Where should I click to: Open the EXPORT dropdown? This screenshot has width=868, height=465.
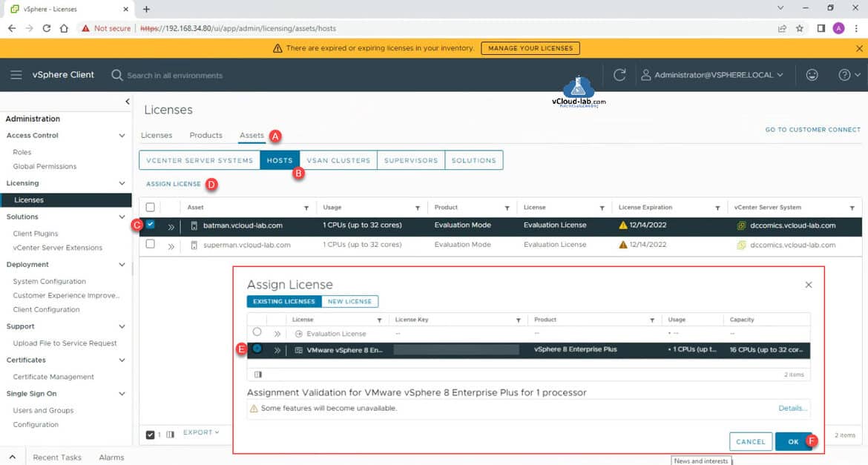(x=201, y=432)
